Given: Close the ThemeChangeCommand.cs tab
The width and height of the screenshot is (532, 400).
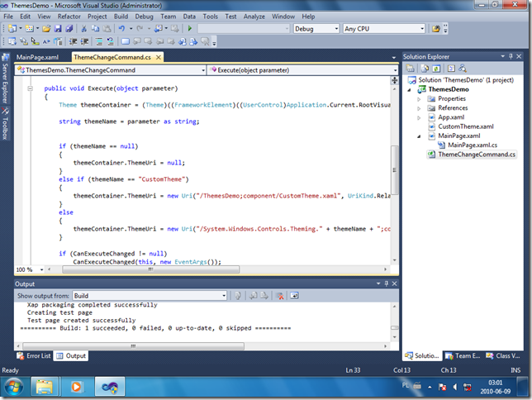Looking at the screenshot, I should click(x=158, y=57).
